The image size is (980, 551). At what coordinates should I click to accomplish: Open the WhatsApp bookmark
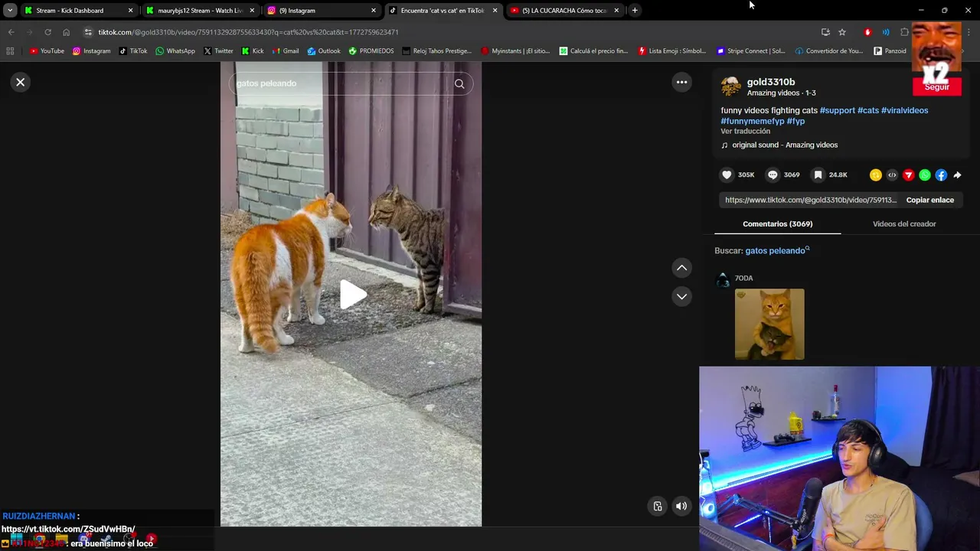pos(175,51)
